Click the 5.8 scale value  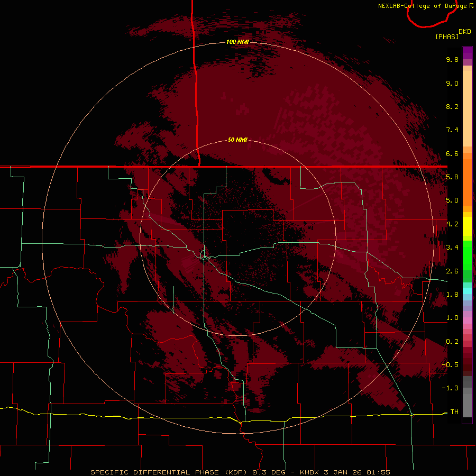(452, 177)
